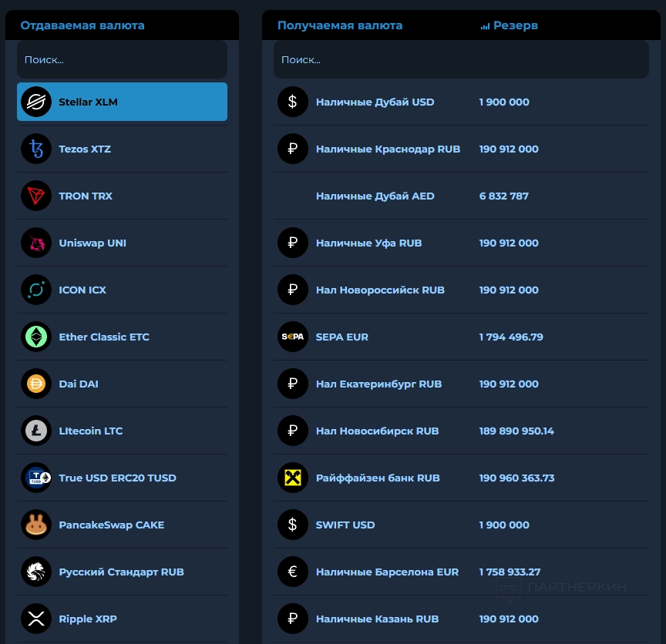Click ruble icon beside Нал Новосибирск RUB

point(293,431)
